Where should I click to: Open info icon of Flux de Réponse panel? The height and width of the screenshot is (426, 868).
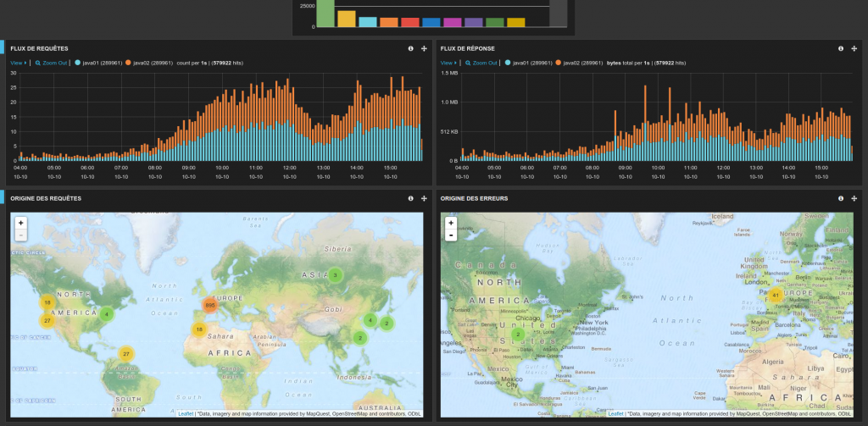coord(841,48)
